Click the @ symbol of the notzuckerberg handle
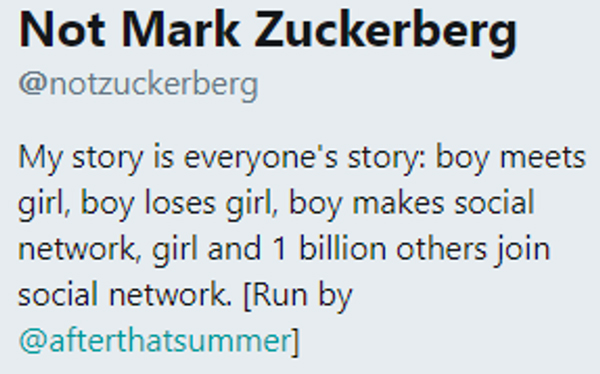The width and height of the screenshot is (600, 374). click(33, 84)
